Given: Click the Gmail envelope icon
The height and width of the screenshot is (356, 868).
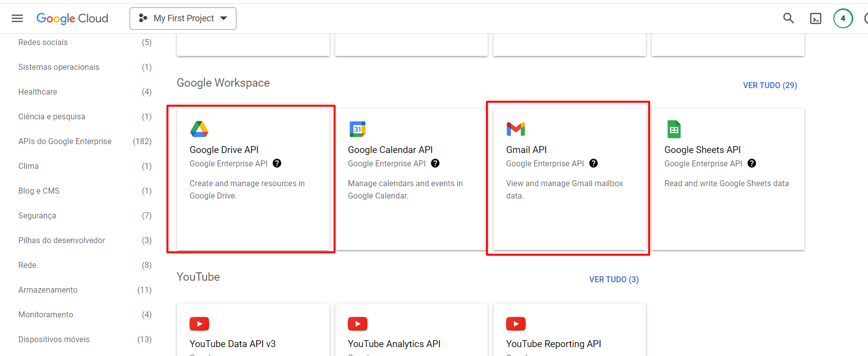Looking at the screenshot, I should pyautogui.click(x=516, y=129).
